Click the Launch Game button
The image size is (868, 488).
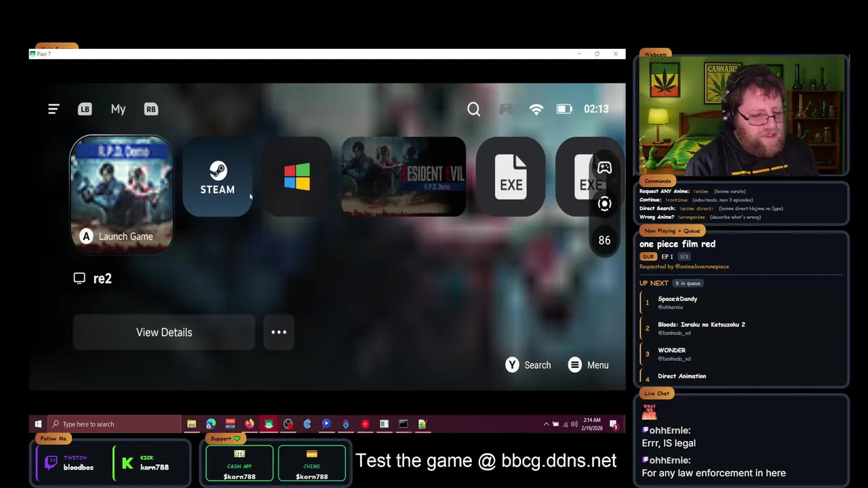click(118, 237)
